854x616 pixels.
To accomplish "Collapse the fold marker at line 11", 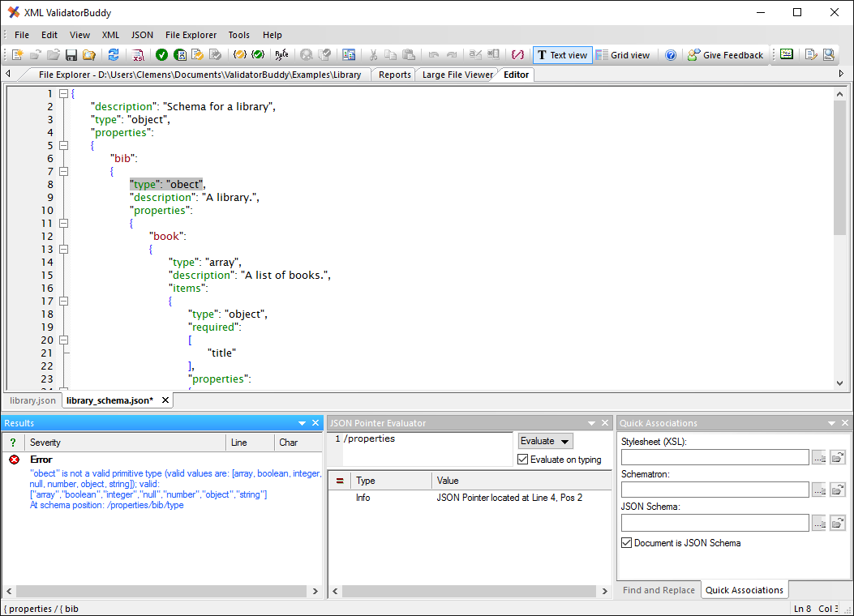I will (64, 223).
